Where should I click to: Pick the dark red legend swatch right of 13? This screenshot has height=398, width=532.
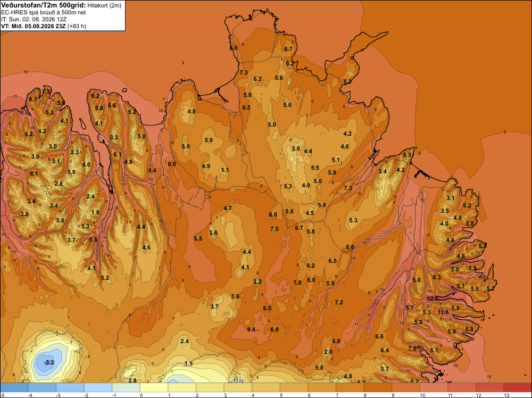click(518, 387)
